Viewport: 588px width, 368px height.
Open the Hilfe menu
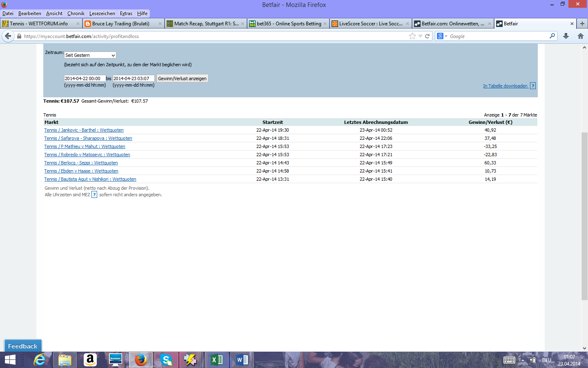click(x=143, y=13)
